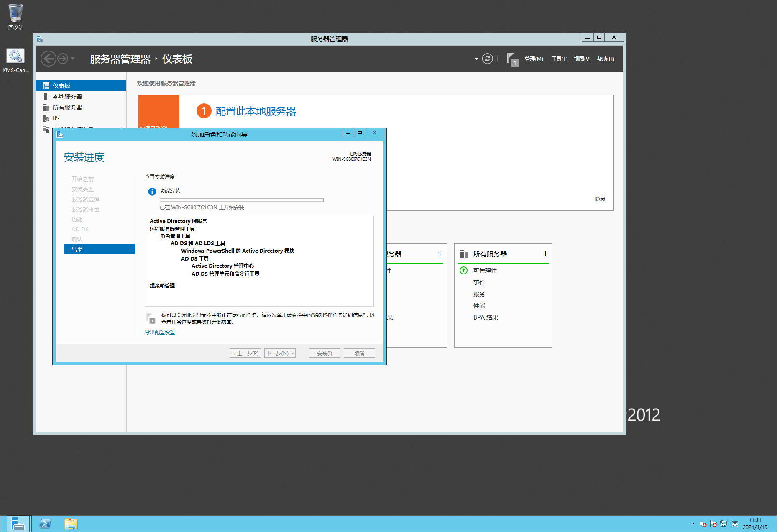
Task: Select 所有服务器 in the sidebar
Action: (x=81, y=107)
